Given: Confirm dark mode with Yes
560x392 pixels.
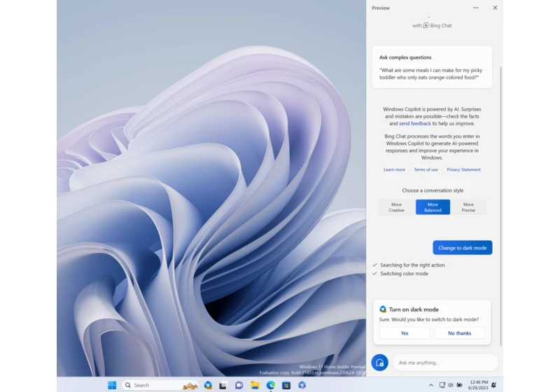Looking at the screenshot, I should [x=405, y=333].
